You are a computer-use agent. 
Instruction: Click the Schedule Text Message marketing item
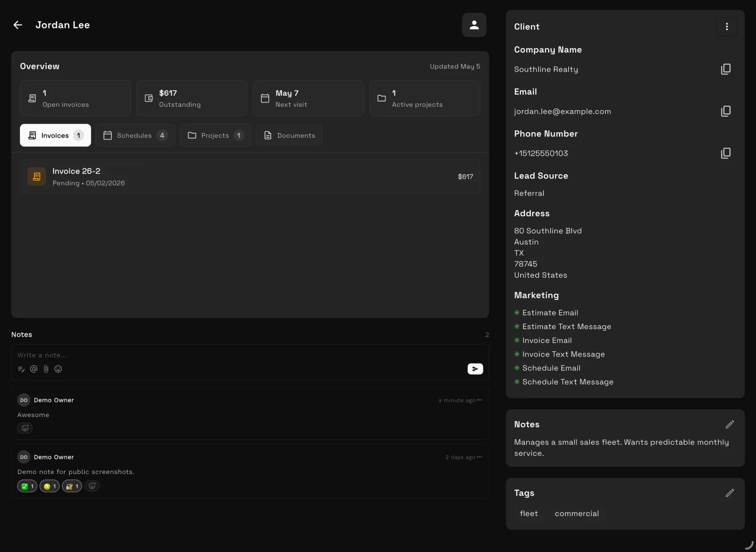pos(564,382)
